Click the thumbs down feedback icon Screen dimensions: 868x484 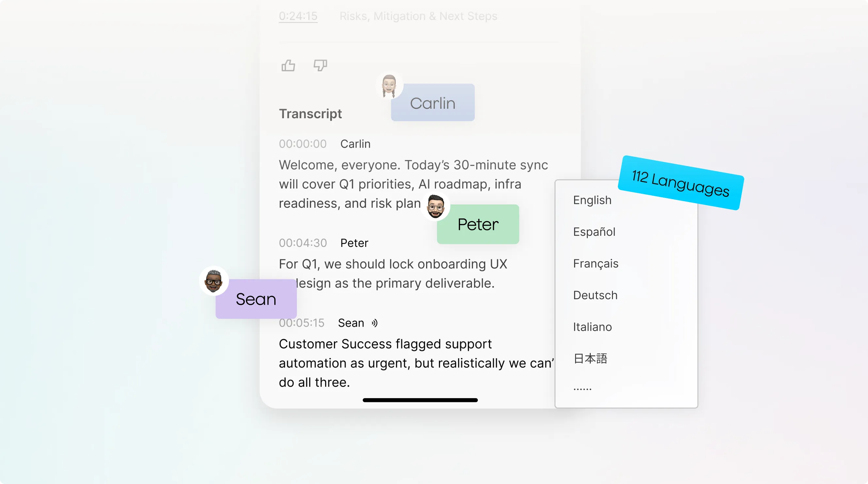[320, 65]
